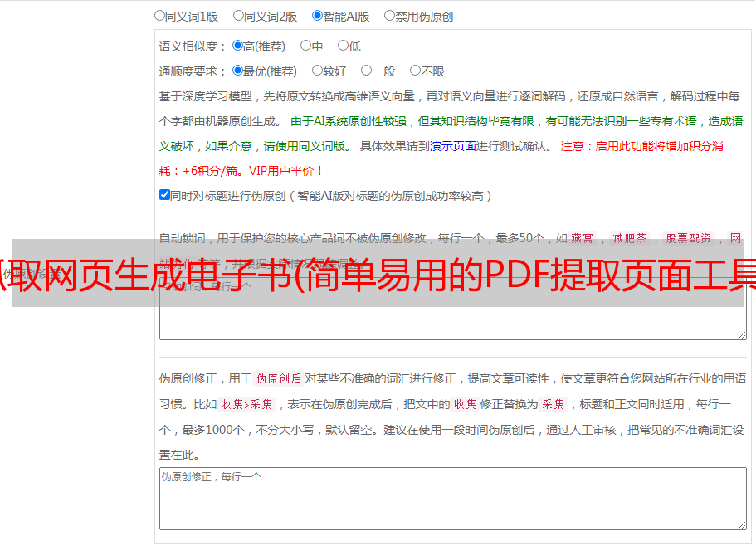Set 语义相似度 to 低

pyautogui.click(x=343, y=46)
